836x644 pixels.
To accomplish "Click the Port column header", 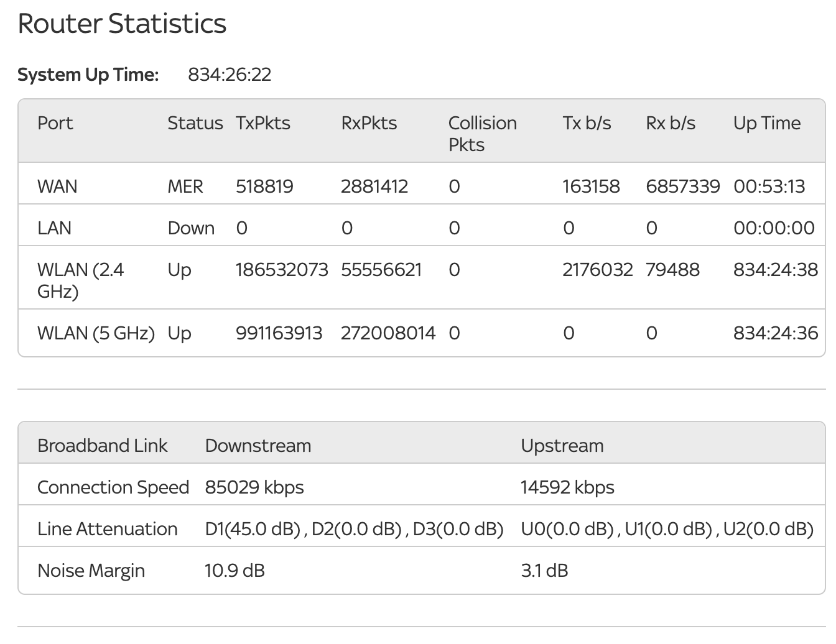I will click(55, 123).
